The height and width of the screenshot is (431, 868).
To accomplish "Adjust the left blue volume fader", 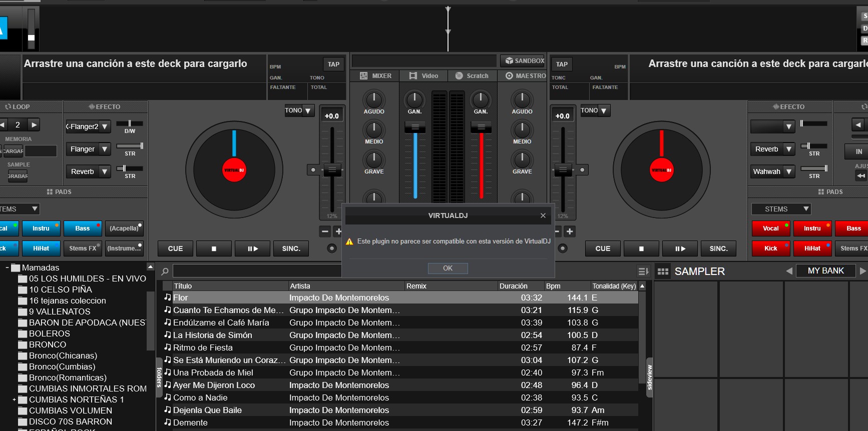I will pyautogui.click(x=415, y=127).
